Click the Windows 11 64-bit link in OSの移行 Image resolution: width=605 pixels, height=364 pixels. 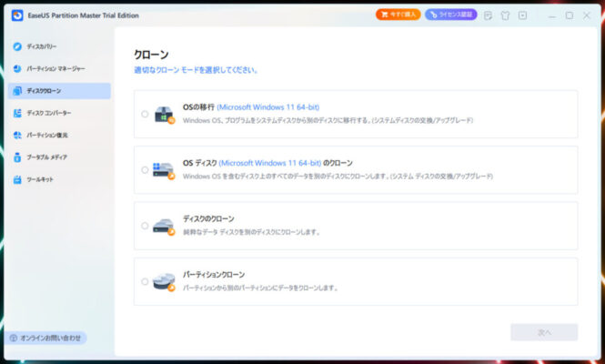coord(268,107)
